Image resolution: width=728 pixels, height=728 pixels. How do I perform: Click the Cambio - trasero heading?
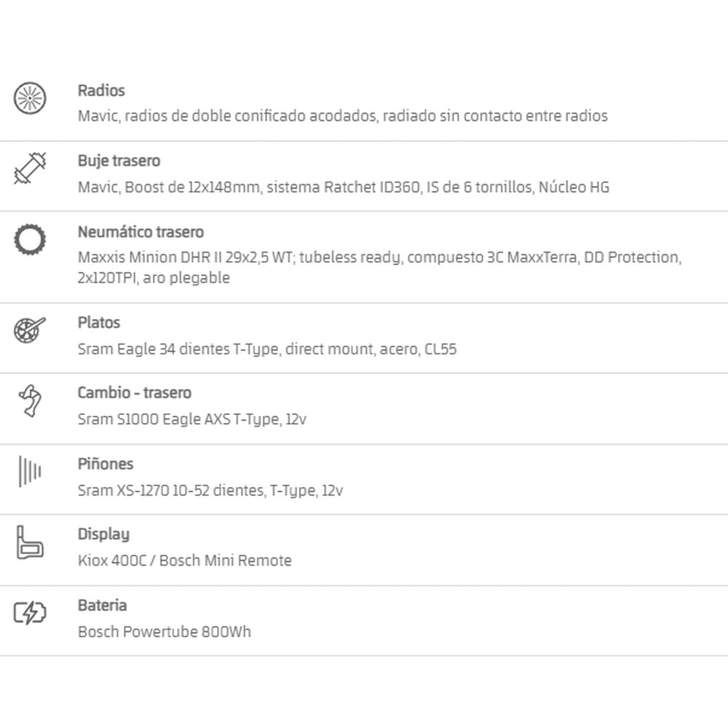point(134,393)
